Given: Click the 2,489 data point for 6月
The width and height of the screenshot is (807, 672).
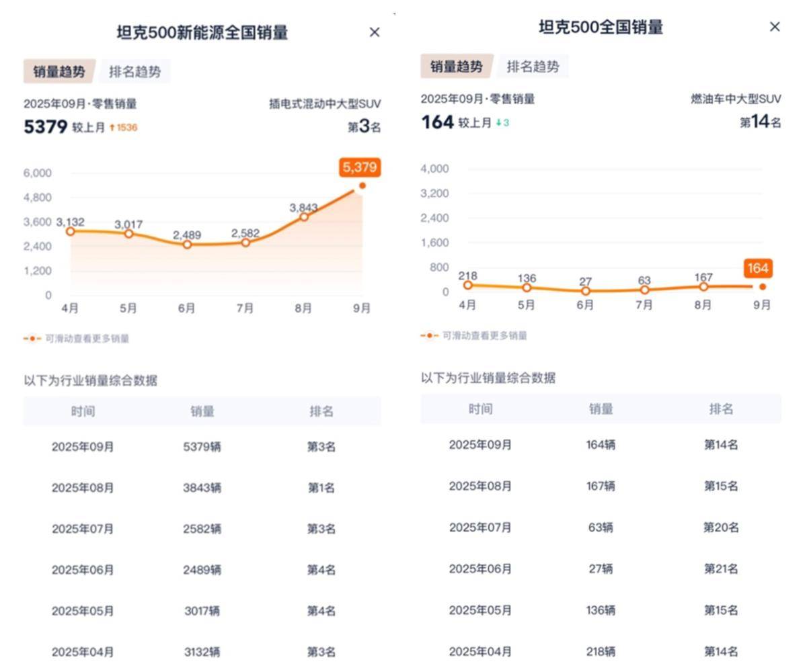Looking at the screenshot, I should pos(186,245).
